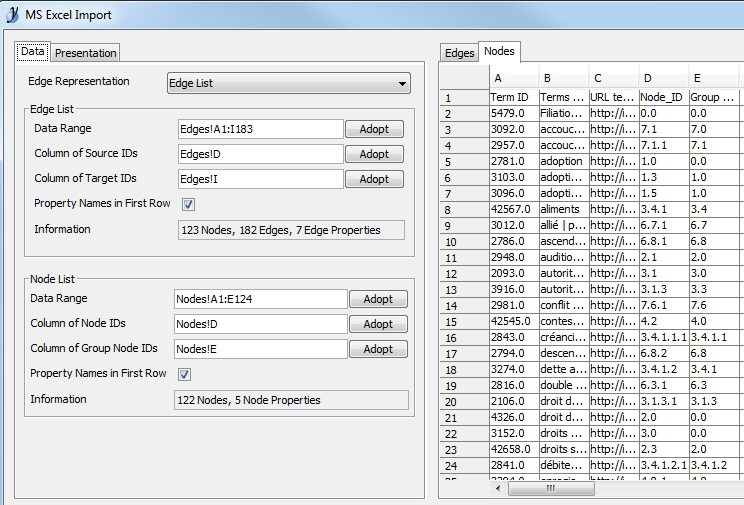Adopt selection for Column of Source IDs

(x=374, y=154)
